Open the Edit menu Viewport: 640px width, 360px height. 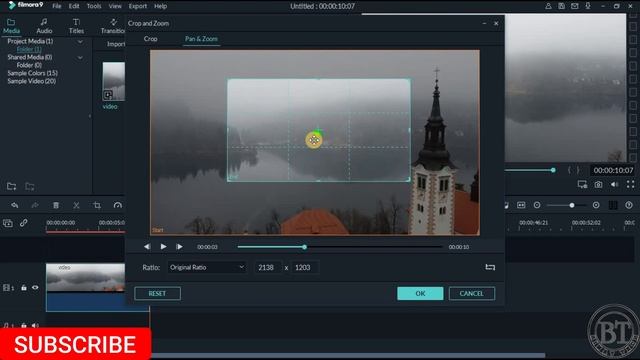[74, 6]
